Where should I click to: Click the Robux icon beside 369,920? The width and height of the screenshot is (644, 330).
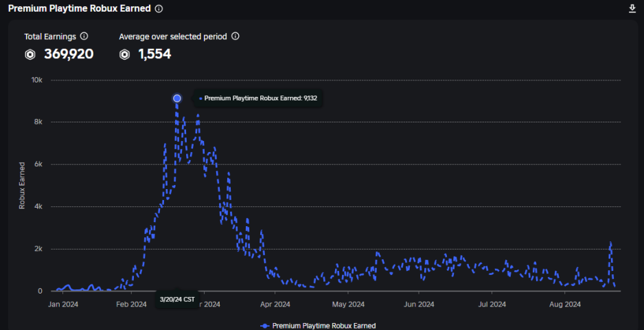(x=30, y=55)
